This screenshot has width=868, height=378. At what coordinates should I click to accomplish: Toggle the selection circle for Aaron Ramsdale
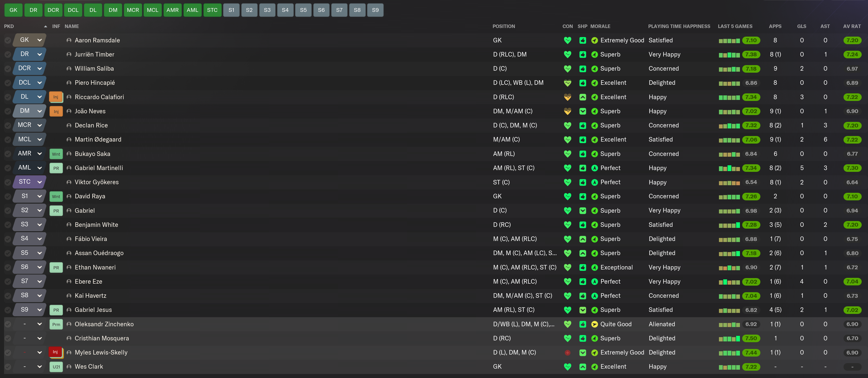coord(8,40)
